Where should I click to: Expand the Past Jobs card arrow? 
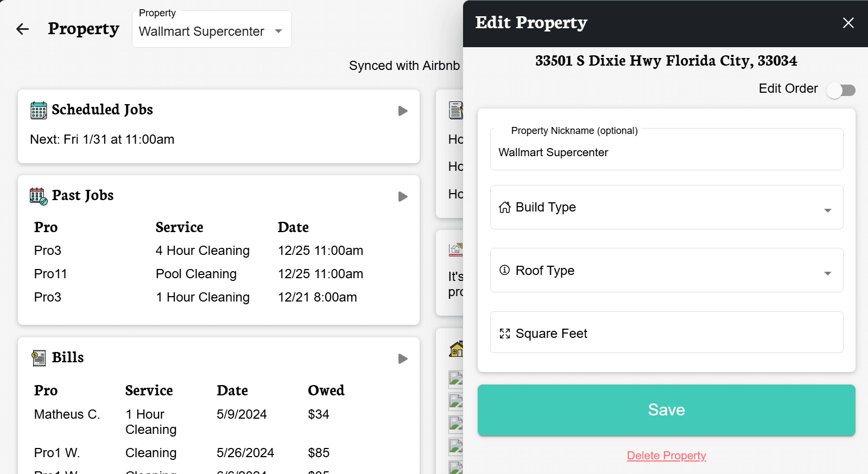[x=403, y=197]
